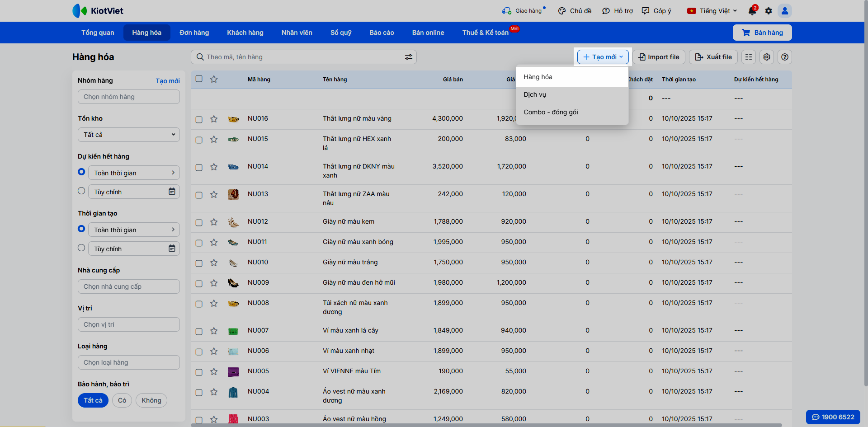The width and height of the screenshot is (868, 427).
Task: Open calendar icon for Thời gian tạo Tùy chỉnh
Action: pyautogui.click(x=172, y=249)
